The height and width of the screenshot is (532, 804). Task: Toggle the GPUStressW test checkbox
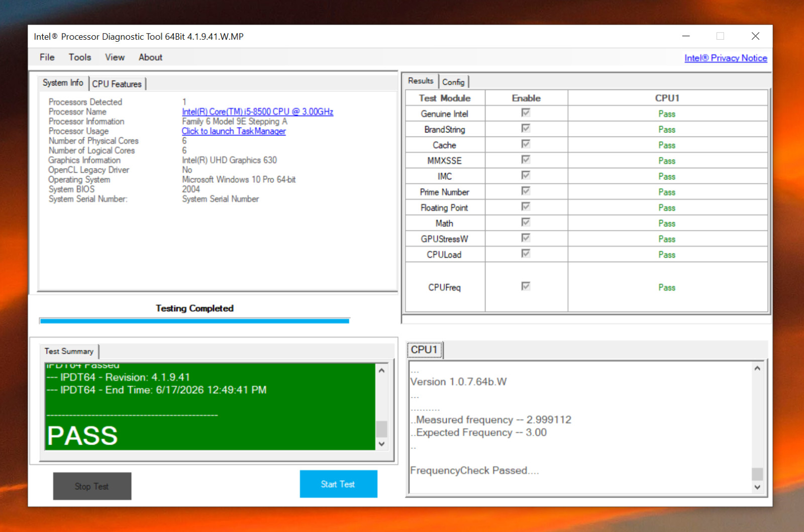[526, 237]
